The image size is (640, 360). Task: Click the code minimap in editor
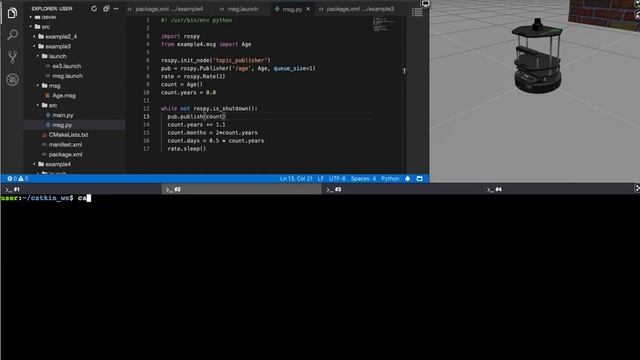pyautogui.click(x=384, y=24)
